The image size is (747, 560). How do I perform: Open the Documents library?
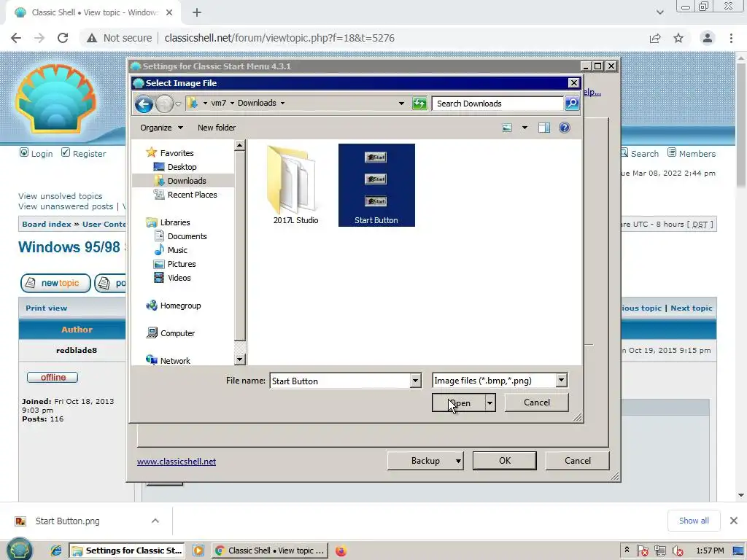(x=187, y=236)
